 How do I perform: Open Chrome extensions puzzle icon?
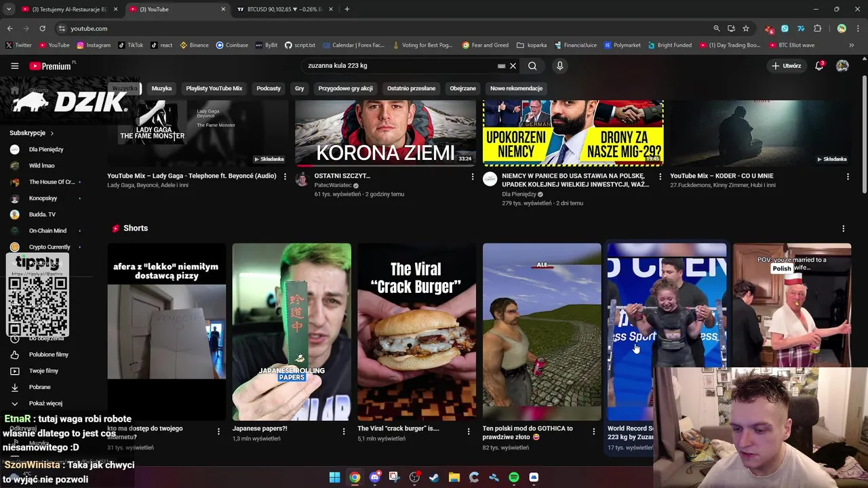coord(817,28)
